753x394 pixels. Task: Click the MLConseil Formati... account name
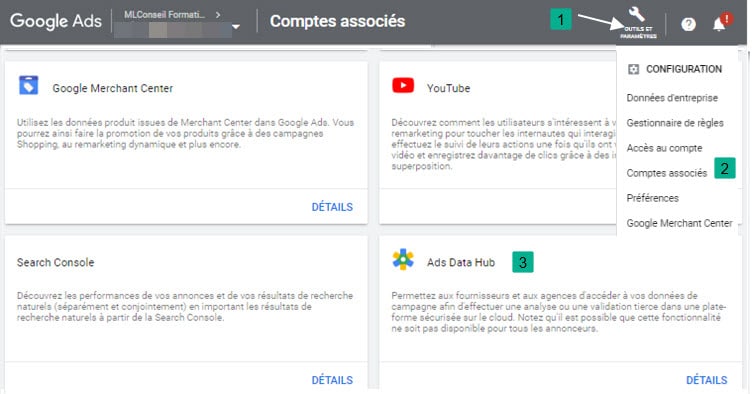(x=164, y=15)
